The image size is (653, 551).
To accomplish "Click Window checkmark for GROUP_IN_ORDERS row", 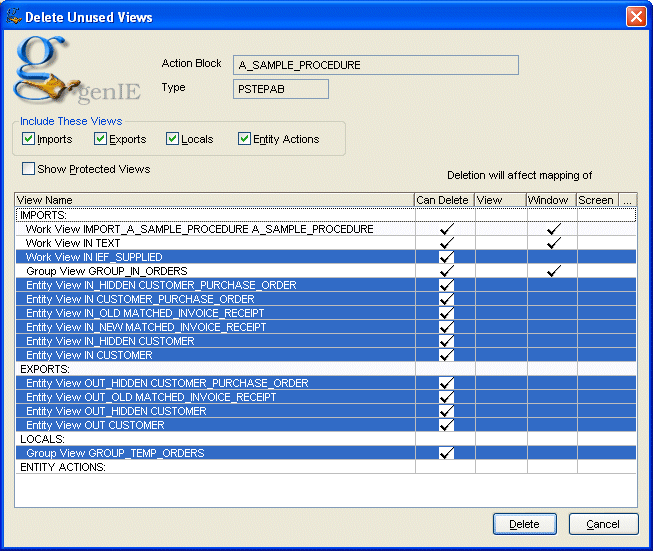I will click(553, 271).
